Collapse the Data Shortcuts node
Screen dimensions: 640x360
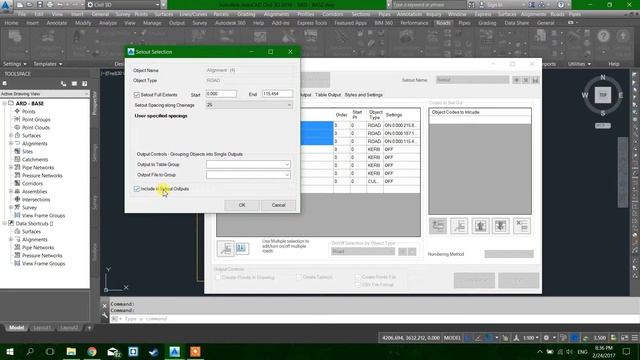point(4,223)
